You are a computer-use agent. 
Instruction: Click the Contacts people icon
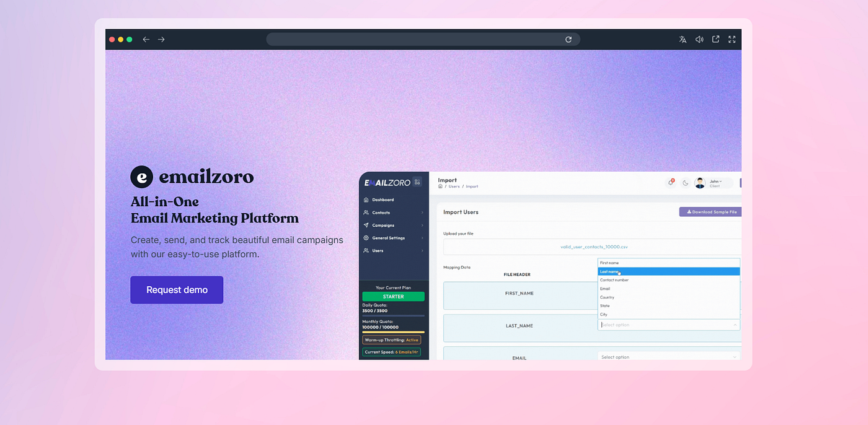tap(366, 212)
